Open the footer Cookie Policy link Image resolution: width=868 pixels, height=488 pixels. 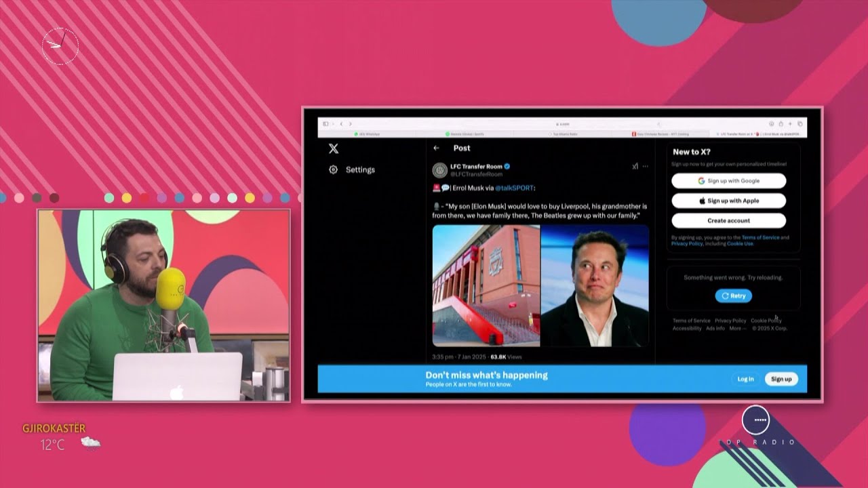click(x=766, y=321)
